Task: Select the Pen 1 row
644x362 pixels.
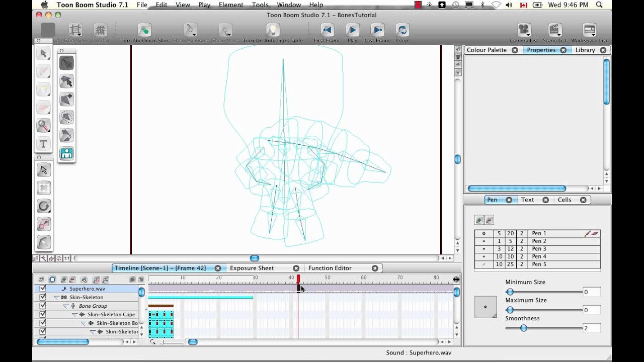Action: 537,233
